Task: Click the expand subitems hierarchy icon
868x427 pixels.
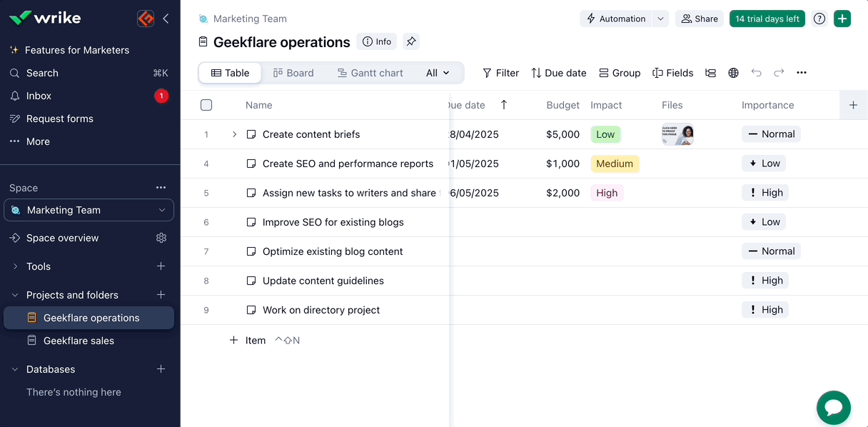Action: pos(710,73)
